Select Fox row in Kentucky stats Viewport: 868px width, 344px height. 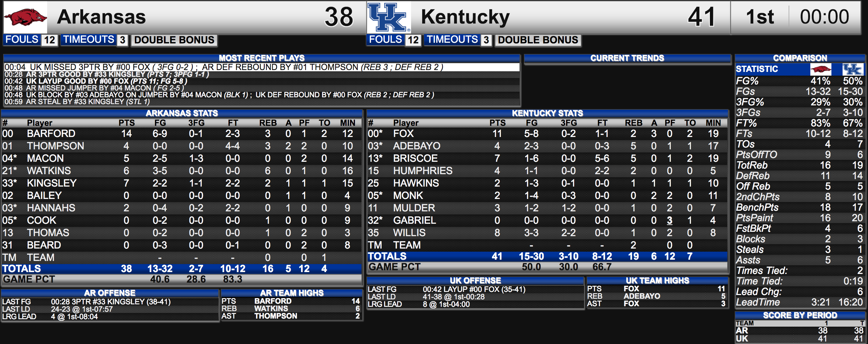point(547,134)
